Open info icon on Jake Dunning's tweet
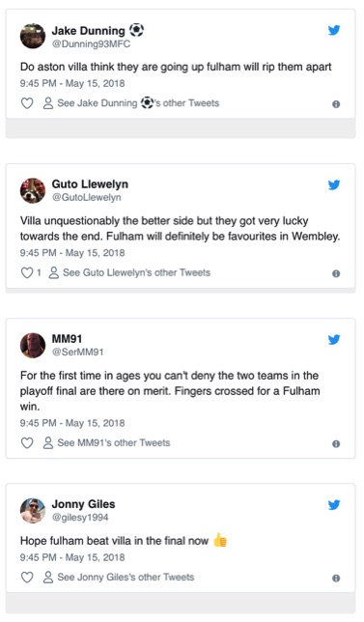The height and width of the screenshot is (622, 364). pyautogui.click(x=336, y=104)
